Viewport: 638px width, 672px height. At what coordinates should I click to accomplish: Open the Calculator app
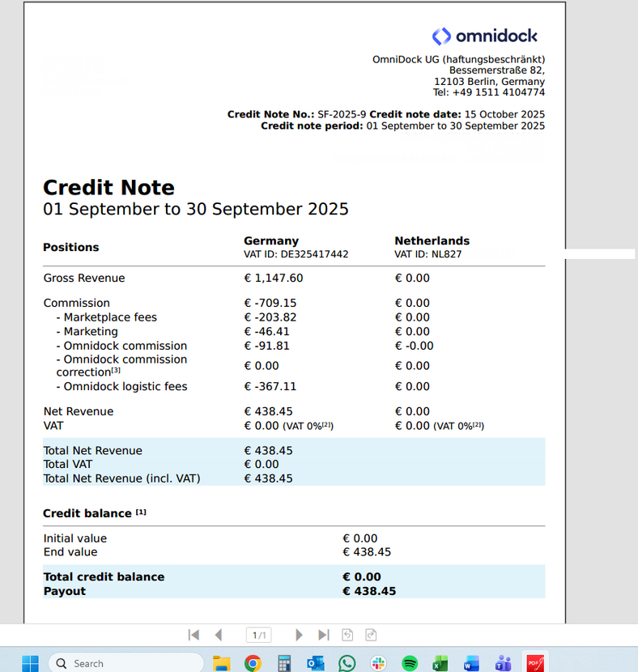(x=284, y=663)
